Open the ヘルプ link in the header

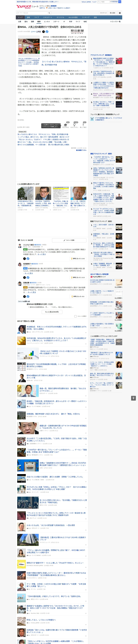pos(94,2)
